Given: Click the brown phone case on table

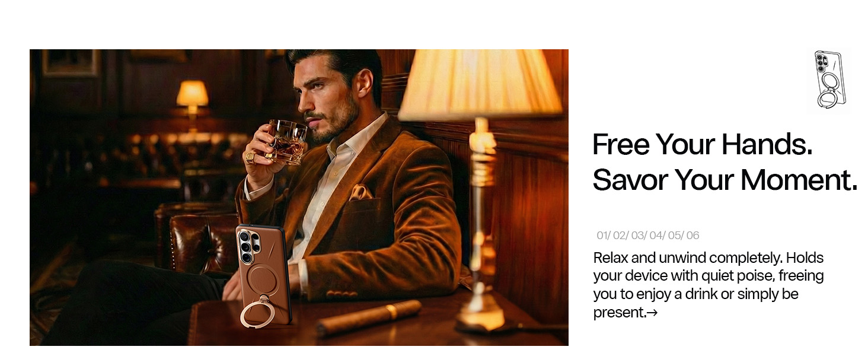Looking at the screenshot, I should [264, 275].
